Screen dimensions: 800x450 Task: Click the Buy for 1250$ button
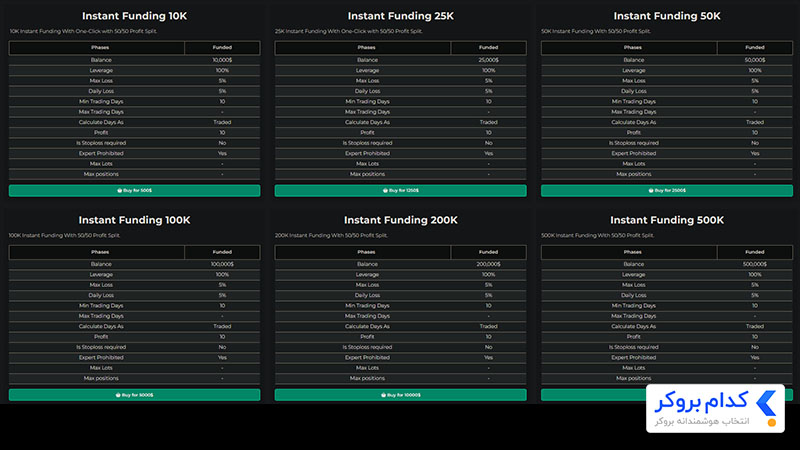(x=401, y=190)
